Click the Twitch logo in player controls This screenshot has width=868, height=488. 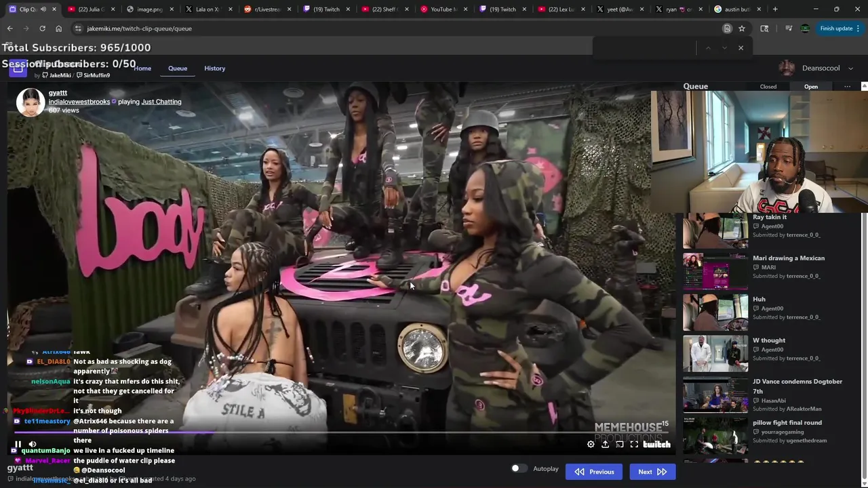[x=656, y=445]
